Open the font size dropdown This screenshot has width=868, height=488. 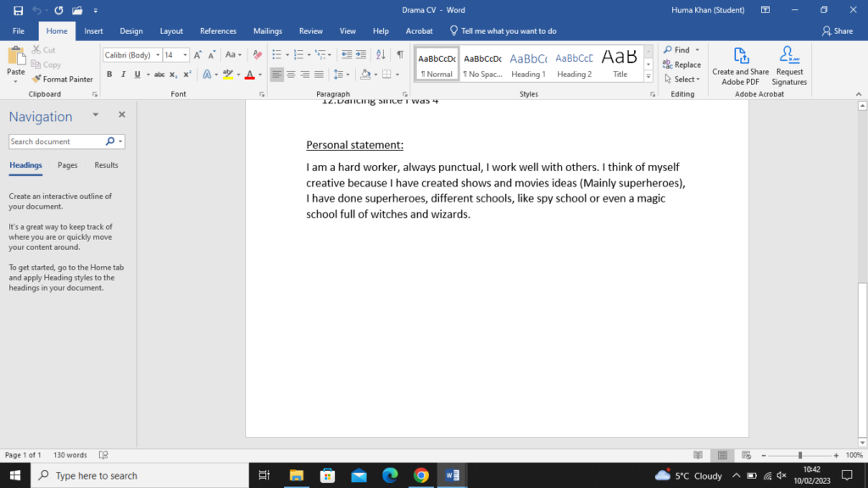tap(186, 55)
